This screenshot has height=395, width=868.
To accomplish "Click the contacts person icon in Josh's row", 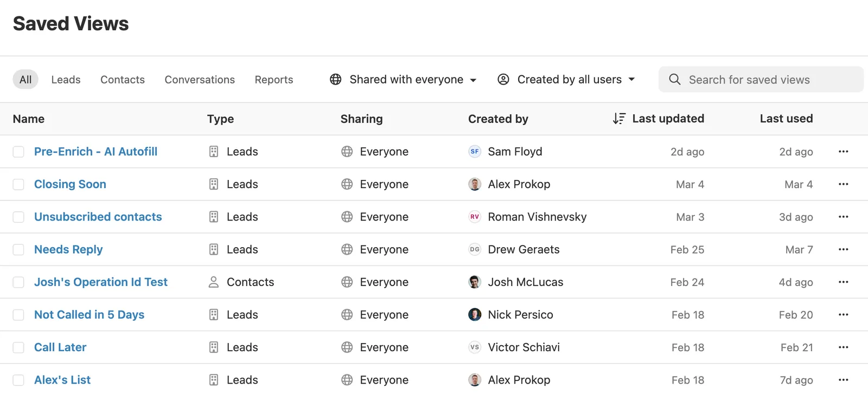I will tap(214, 282).
